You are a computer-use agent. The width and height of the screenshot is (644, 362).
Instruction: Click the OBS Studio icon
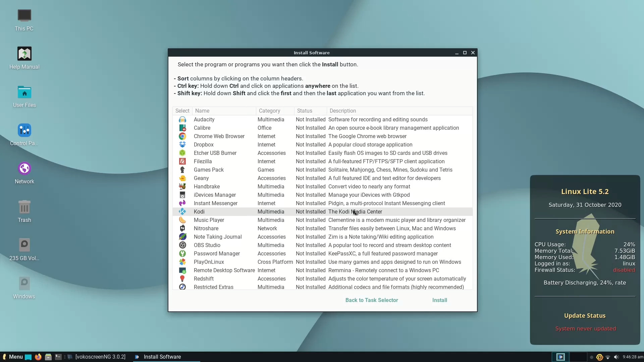(x=182, y=245)
